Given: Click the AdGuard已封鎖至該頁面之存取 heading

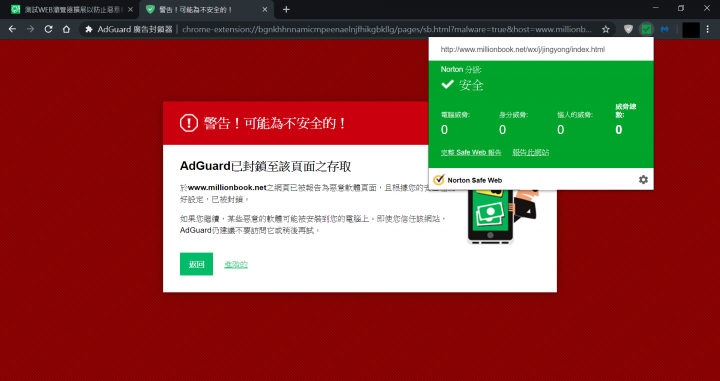Looking at the screenshot, I should click(x=265, y=166).
